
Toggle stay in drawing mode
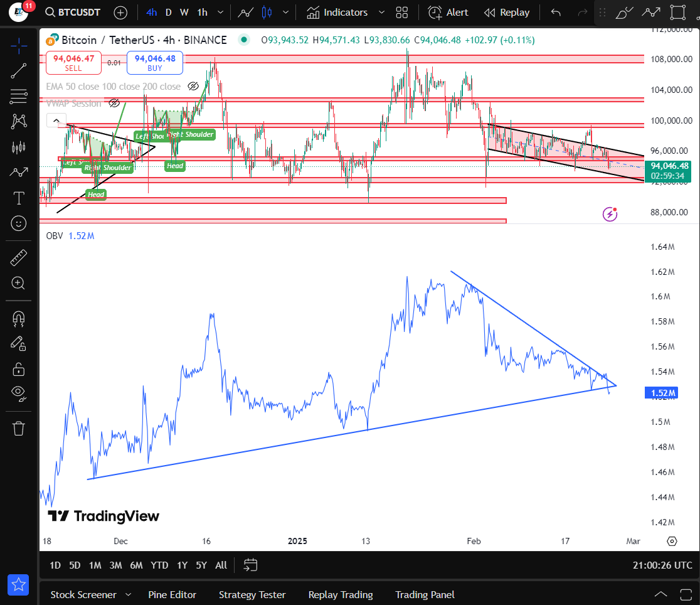coord(19,344)
